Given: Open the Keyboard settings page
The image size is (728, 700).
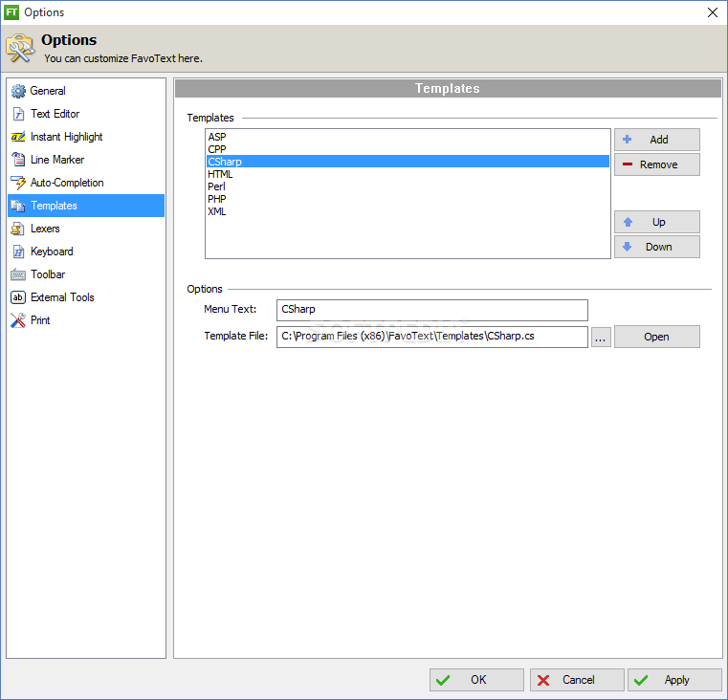Looking at the screenshot, I should [x=86, y=252].
